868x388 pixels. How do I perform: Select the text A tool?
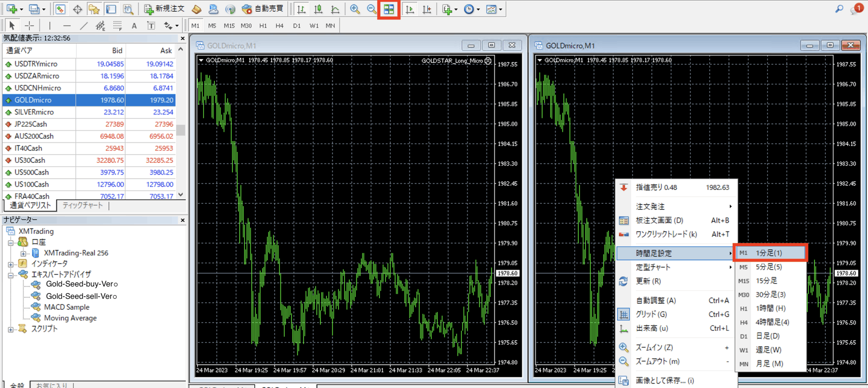coord(134,25)
